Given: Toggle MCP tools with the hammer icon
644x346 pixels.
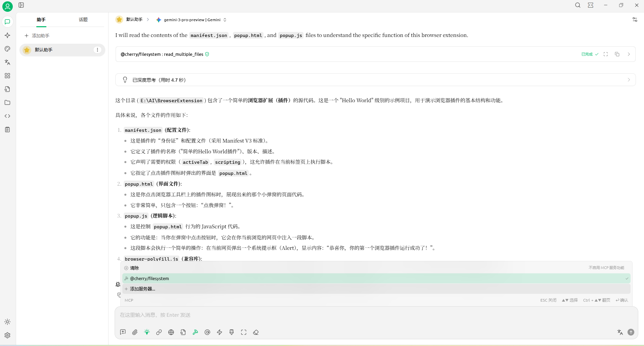Looking at the screenshot, I should [195, 332].
